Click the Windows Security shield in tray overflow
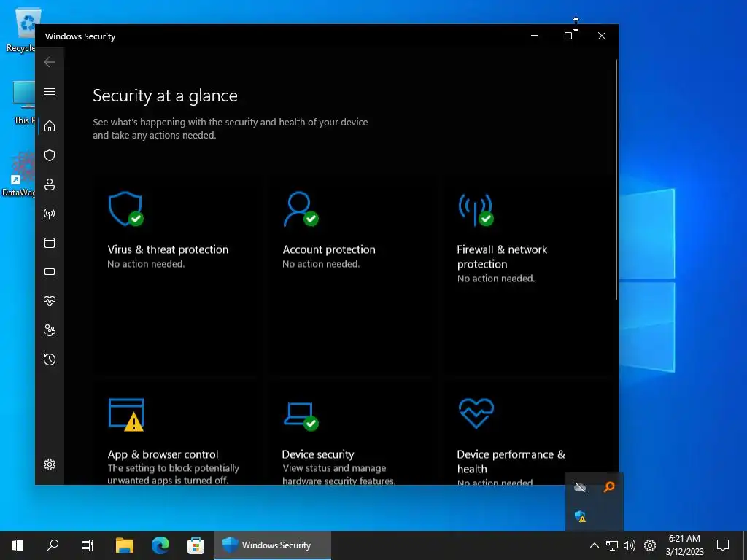The width and height of the screenshot is (747, 560). [x=580, y=516]
